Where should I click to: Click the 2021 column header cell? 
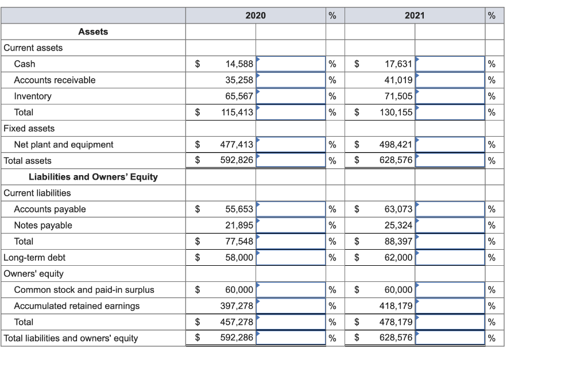coord(415,15)
